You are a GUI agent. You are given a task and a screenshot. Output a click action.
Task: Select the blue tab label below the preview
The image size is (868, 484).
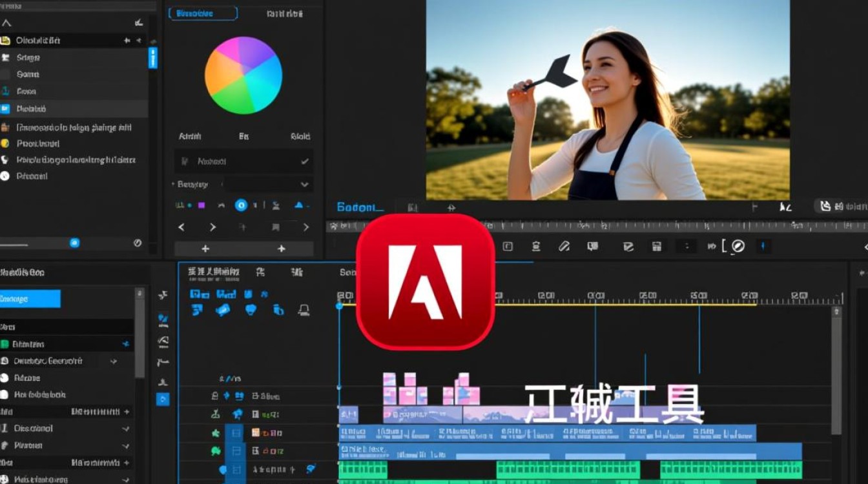click(x=360, y=207)
